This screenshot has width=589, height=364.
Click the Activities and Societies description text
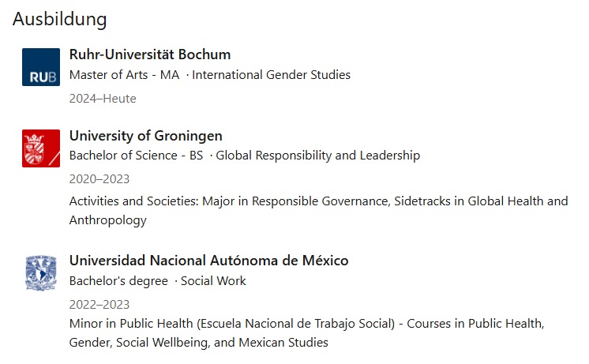318,210
